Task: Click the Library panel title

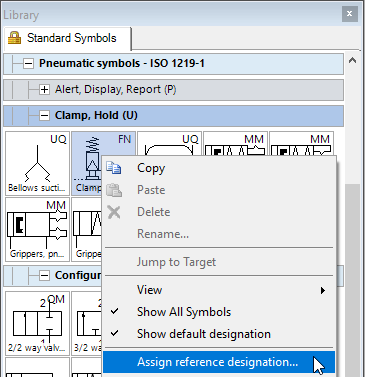Action: tap(21, 15)
